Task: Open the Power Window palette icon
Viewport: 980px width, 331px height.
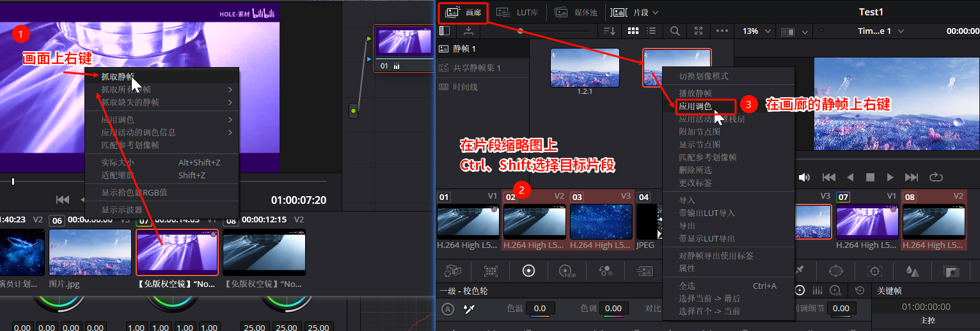Action: [836, 271]
